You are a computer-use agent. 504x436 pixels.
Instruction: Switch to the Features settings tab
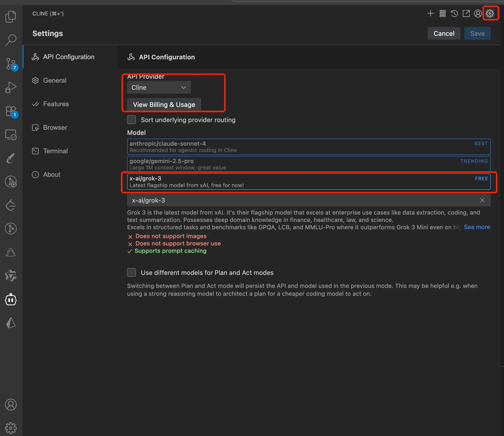pos(56,104)
